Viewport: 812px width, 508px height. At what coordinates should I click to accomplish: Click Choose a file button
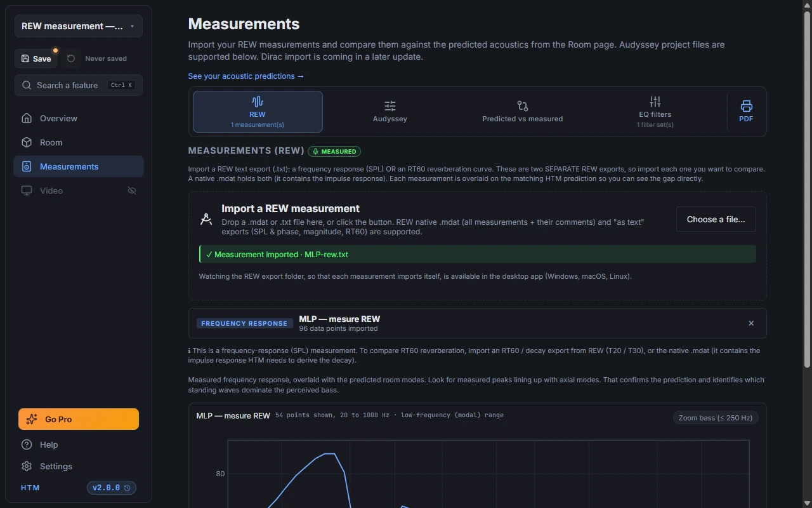716,219
